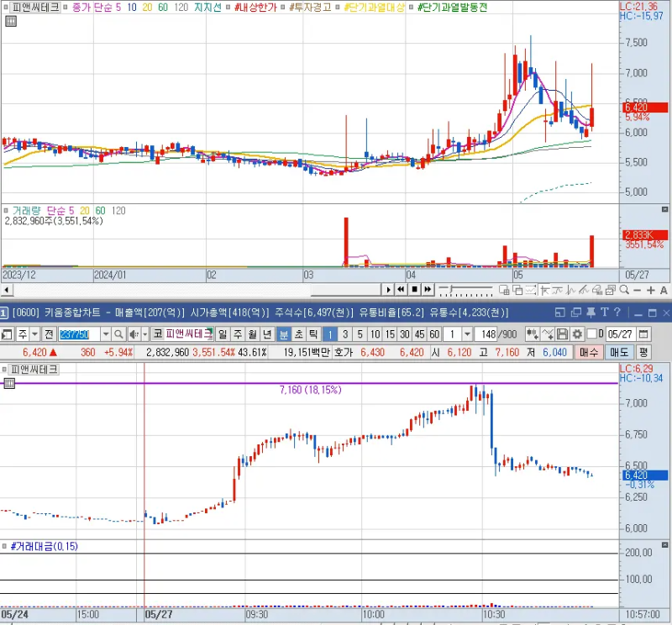This screenshot has height=625, width=672.
Task: Select the '주' weekly period tab
Action: 238,334
